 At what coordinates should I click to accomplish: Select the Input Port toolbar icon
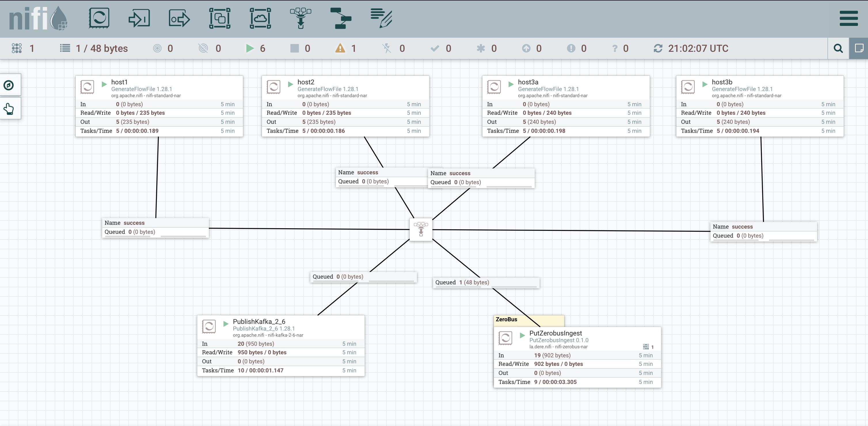(x=139, y=18)
